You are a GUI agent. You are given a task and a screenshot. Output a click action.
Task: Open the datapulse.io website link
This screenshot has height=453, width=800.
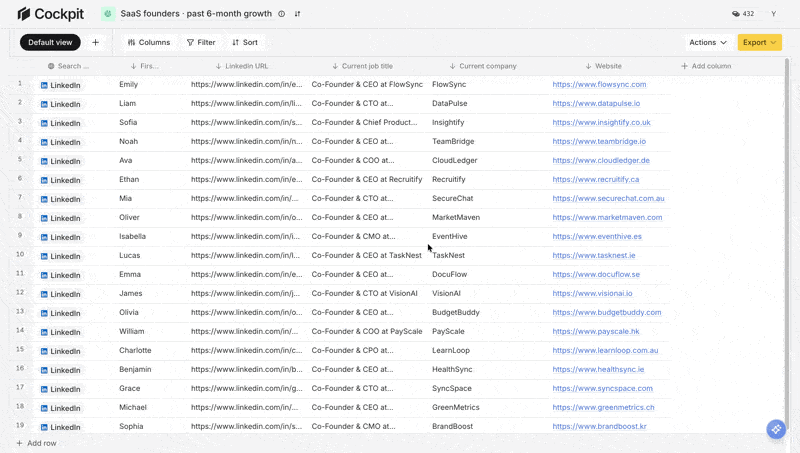596,103
